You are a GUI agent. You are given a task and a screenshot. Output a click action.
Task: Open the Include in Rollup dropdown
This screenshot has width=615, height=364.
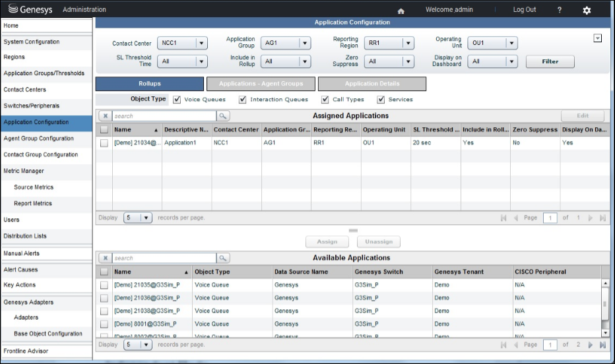(286, 61)
